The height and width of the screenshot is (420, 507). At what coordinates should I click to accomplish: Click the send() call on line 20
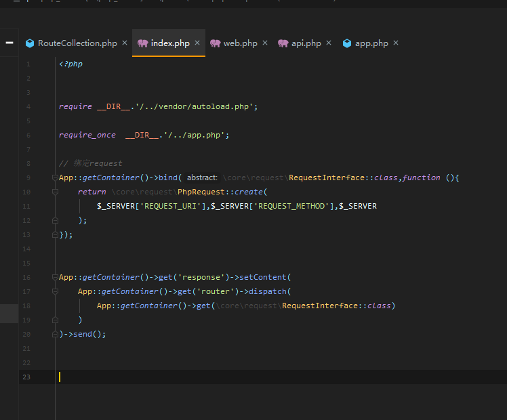(87, 334)
